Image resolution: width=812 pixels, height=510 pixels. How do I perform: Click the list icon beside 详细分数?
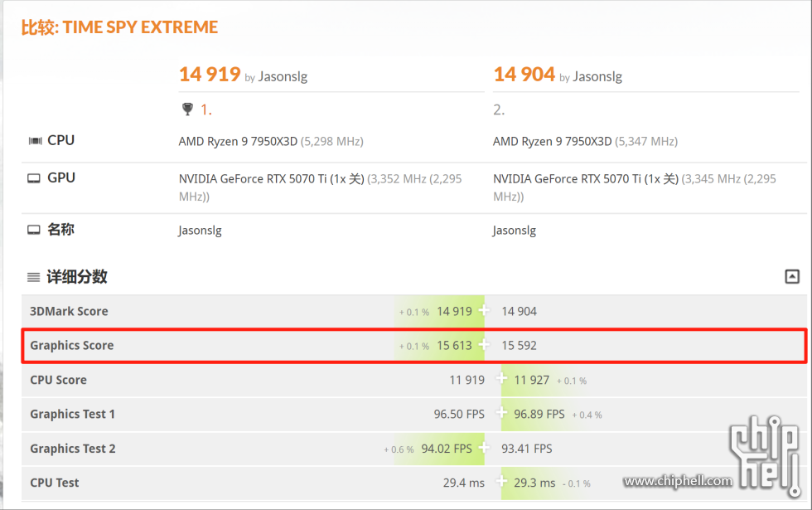(34, 277)
